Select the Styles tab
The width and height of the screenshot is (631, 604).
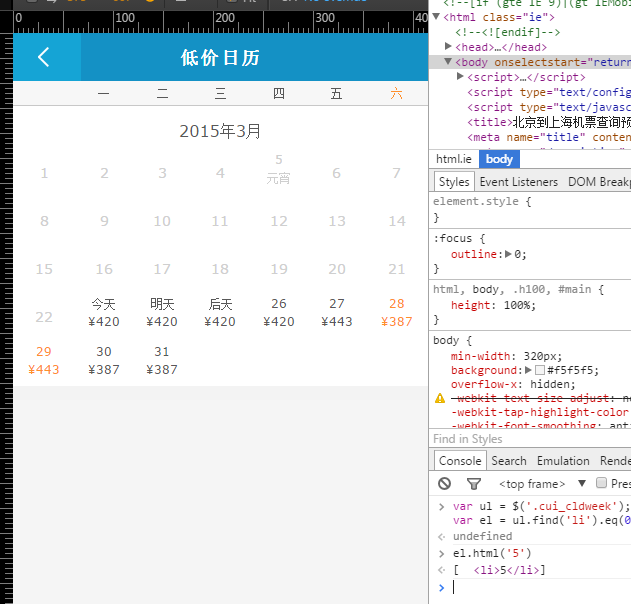[x=454, y=182]
